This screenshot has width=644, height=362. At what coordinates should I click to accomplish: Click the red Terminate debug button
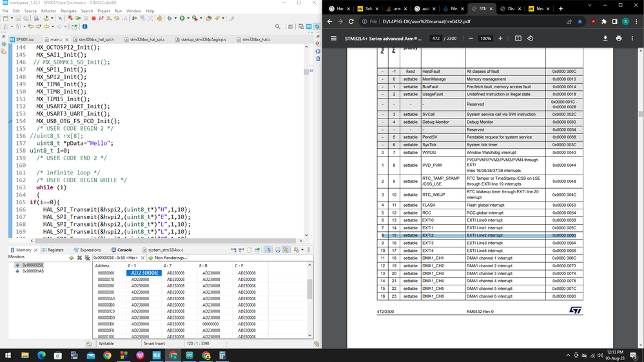point(93,18)
